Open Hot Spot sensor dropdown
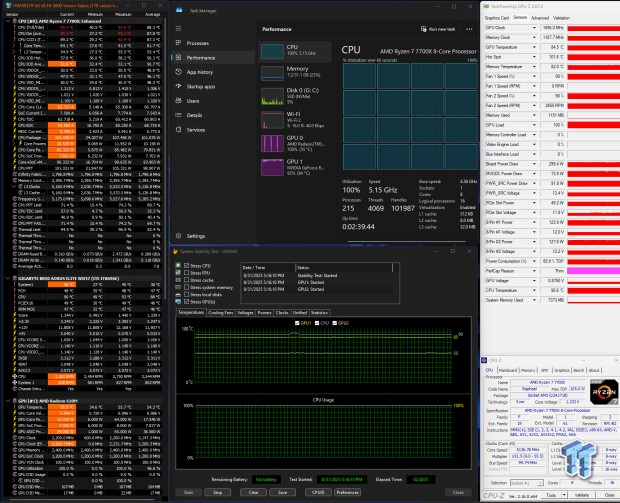Viewport: 620px width, 503px height. (x=534, y=57)
